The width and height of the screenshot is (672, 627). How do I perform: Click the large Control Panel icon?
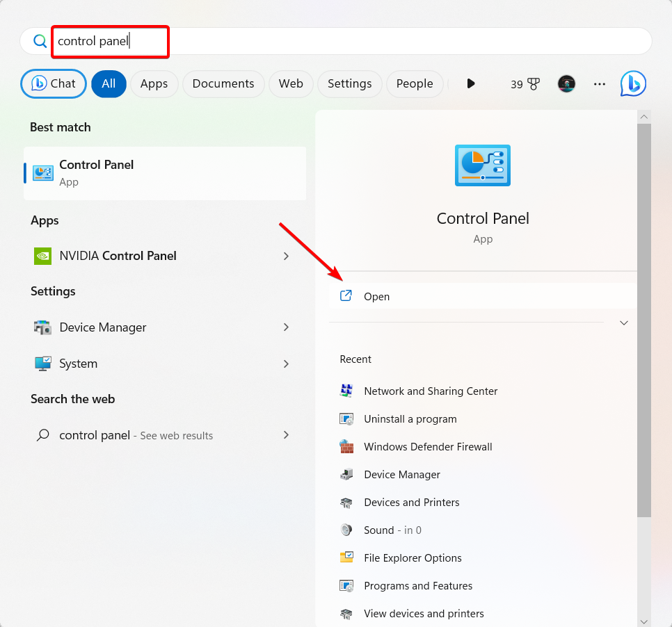click(x=483, y=165)
